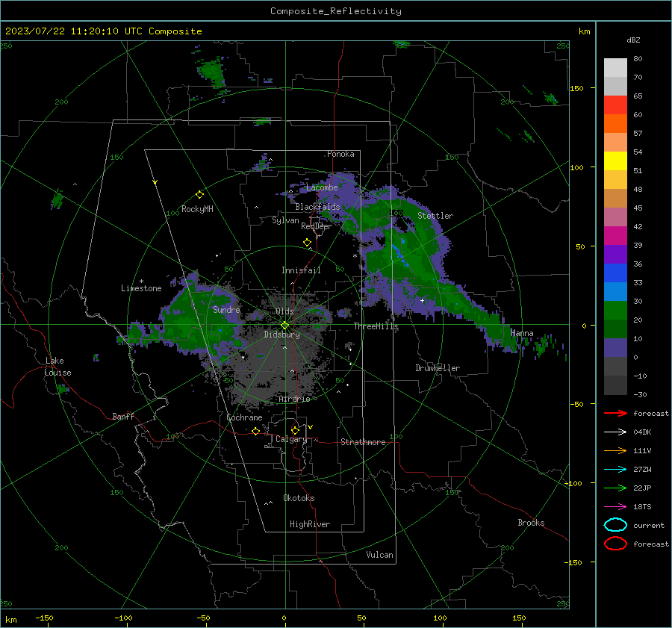The image size is (672, 628).
Task: Click yellow diamond marker above Calgary
Action: 295,430
